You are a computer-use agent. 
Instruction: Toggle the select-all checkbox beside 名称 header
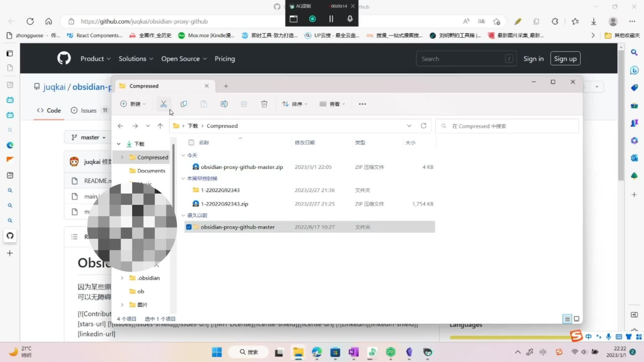(x=191, y=142)
